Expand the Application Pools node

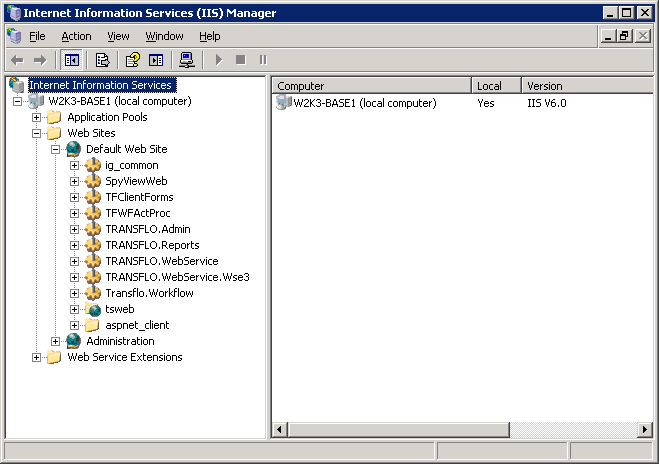pos(37,117)
